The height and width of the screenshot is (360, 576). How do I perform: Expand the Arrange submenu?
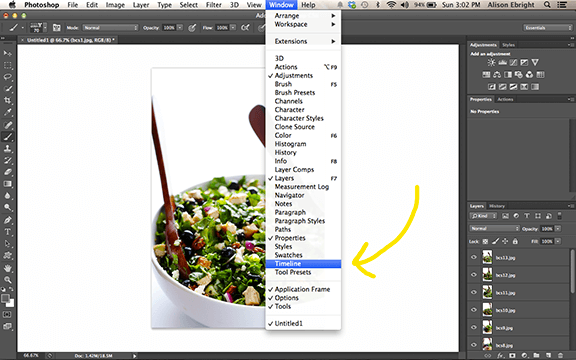pos(303,16)
